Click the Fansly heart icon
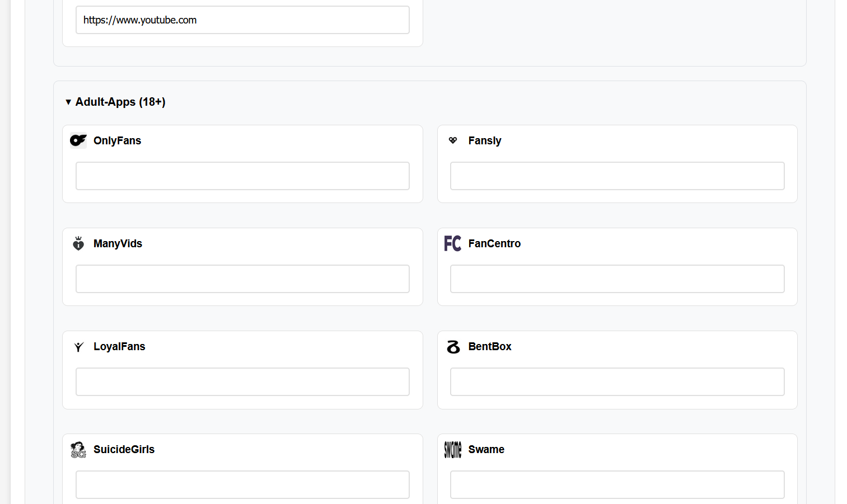847x504 pixels. [x=453, y=140]
